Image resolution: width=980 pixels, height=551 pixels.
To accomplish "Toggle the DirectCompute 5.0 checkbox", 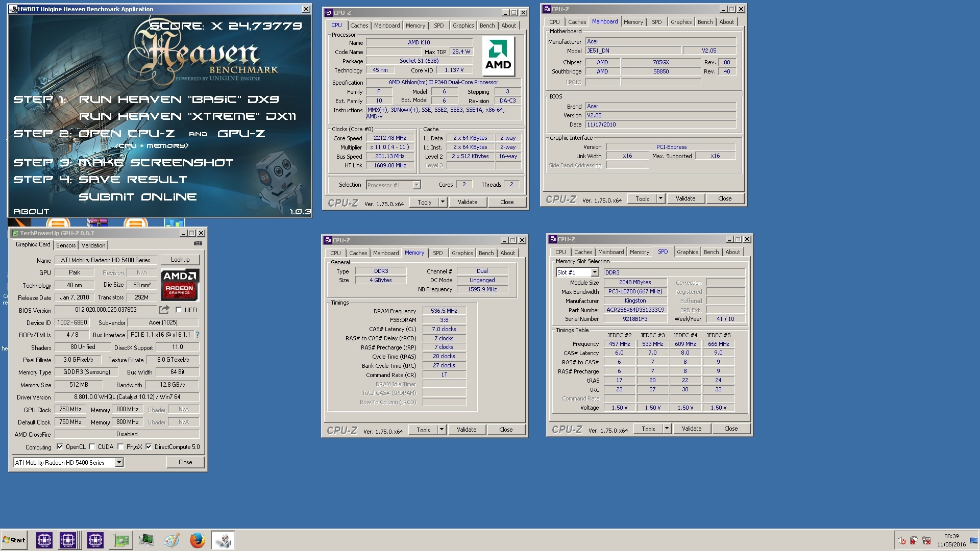I will tap(149, 446).
